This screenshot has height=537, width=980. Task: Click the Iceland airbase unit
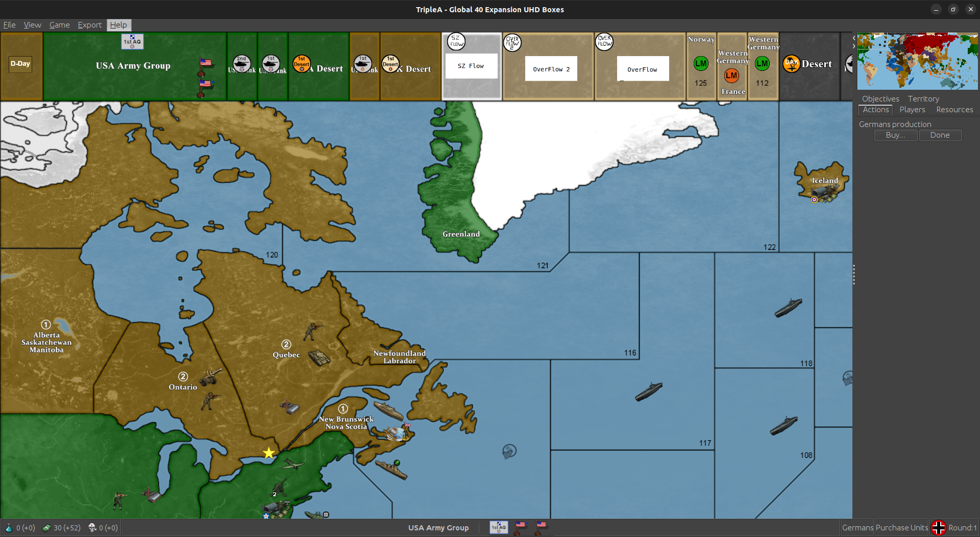click(824, 193)
